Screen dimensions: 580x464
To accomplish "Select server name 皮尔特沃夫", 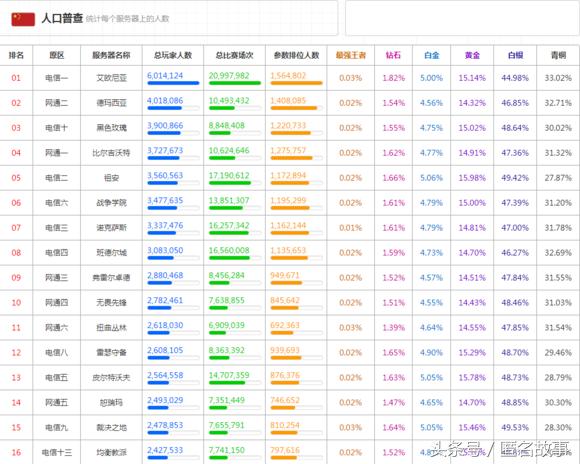I will click(x=111, y=378).
